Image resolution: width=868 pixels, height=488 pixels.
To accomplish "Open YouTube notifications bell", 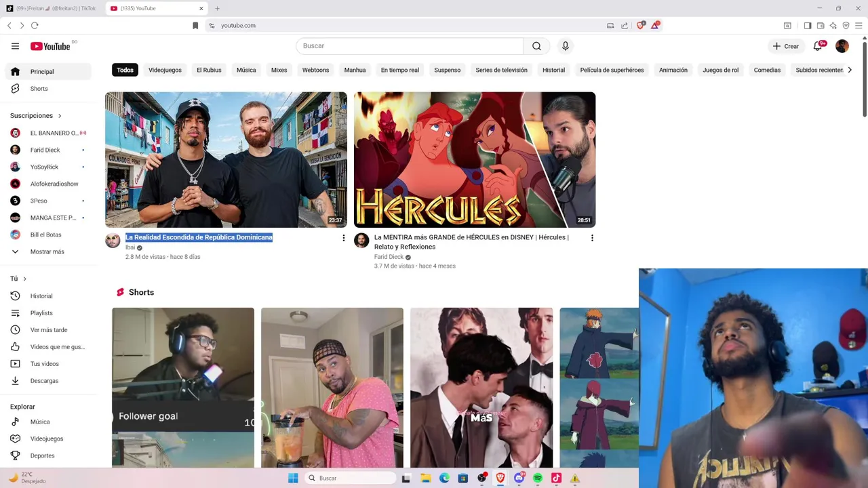I will click(x=818, y=46).
